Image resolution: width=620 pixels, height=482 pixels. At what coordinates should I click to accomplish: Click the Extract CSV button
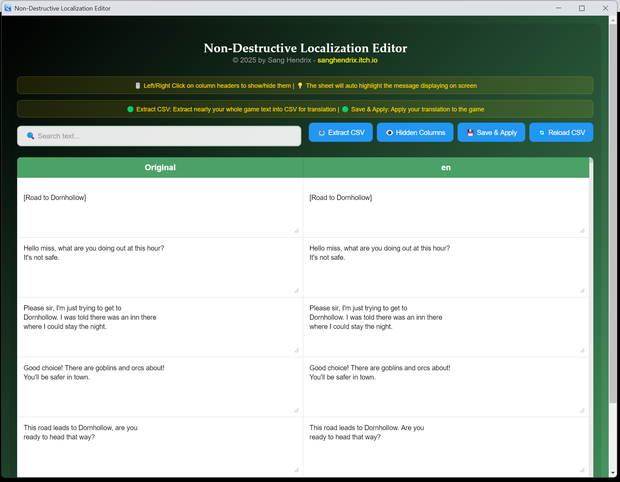pyautogui.click(x=340, y=132)
